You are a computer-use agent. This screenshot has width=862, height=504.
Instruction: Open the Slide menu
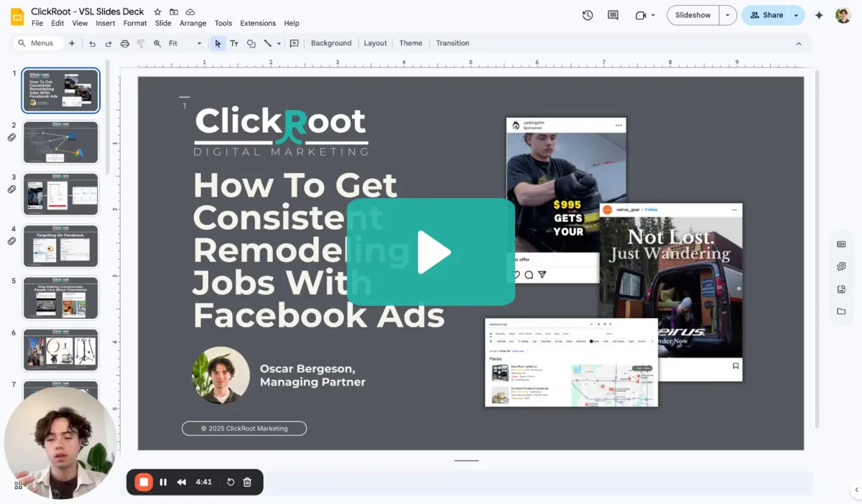click(163, 23)
